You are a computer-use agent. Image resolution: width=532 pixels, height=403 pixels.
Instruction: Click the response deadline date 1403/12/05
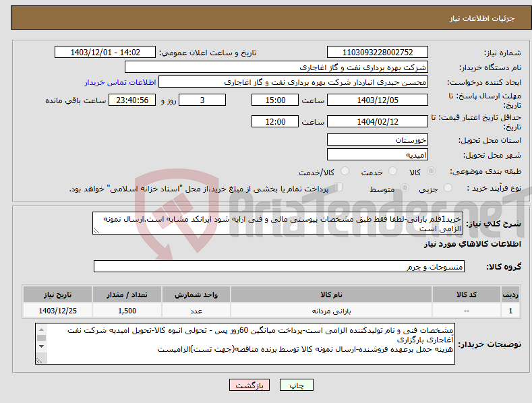(378, 100)
